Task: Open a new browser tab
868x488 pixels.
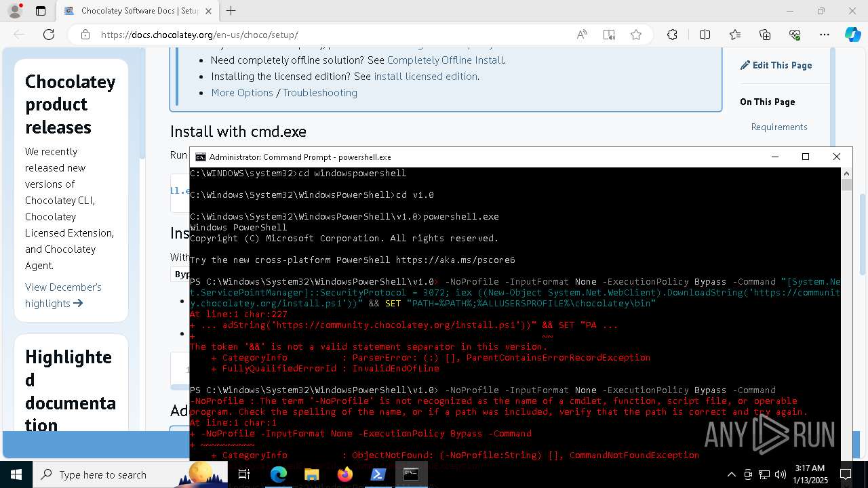Action: 231,11
